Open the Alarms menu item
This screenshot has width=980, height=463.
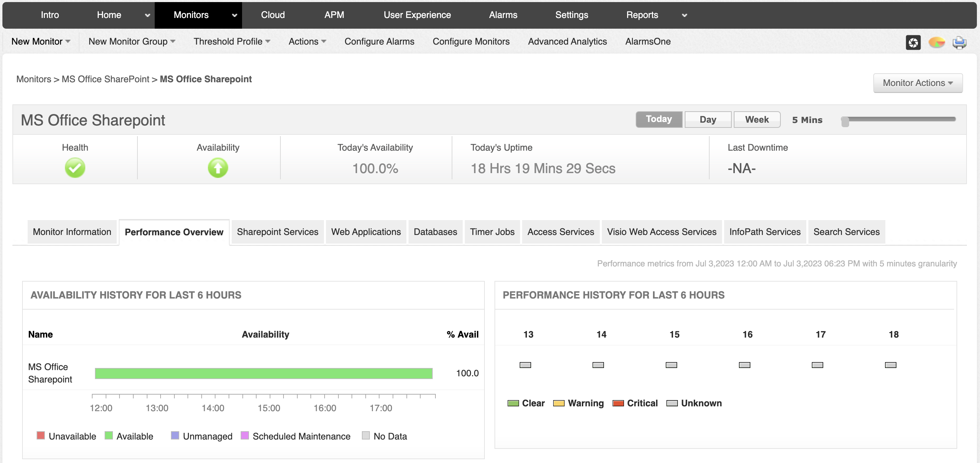503,15
